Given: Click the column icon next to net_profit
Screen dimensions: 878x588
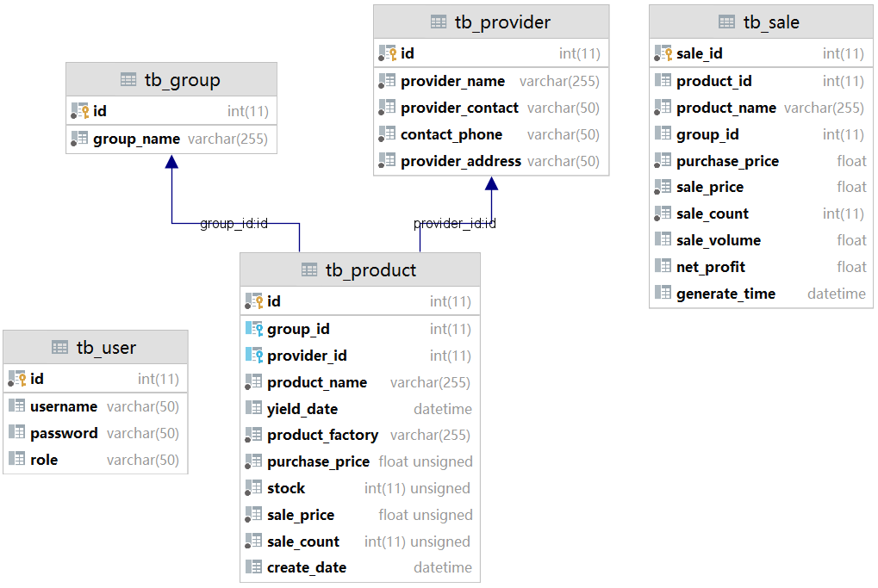Looking at the screenshot, I should [663, 266].
